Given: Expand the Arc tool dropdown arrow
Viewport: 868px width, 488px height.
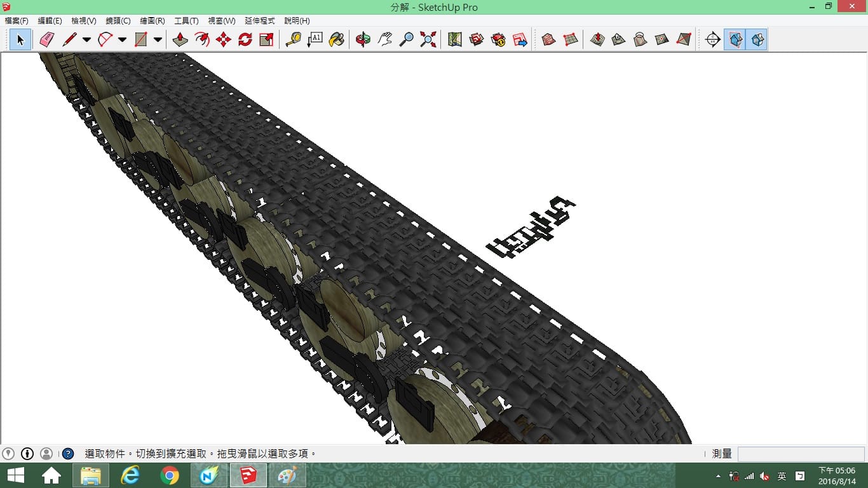Looking at the screenshot, I should pos(122,39).
